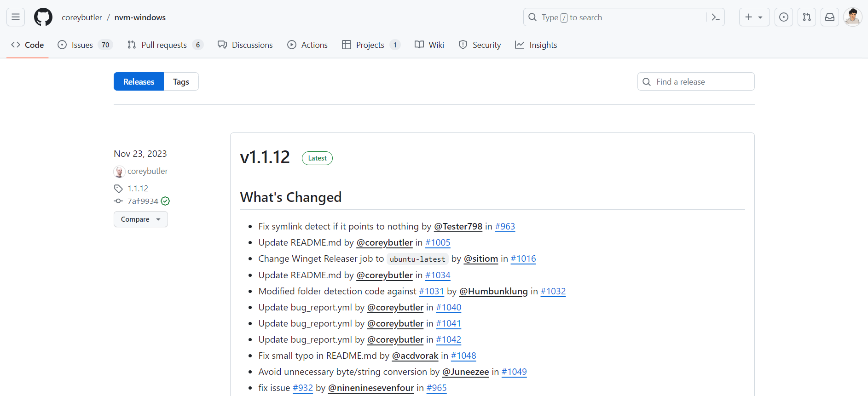868x396 pixels.
Task: Open the @Tester798 profile link
Action: (458, 226)
